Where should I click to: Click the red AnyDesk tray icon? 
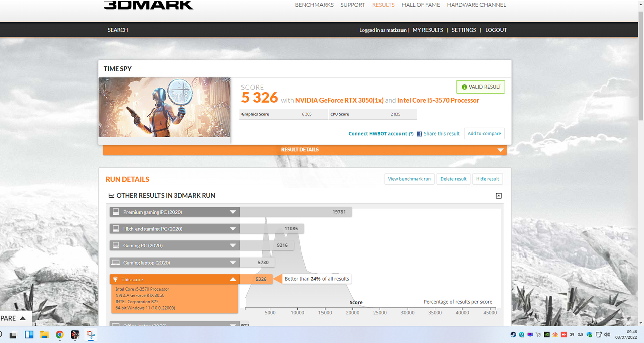tap(563, 335)
